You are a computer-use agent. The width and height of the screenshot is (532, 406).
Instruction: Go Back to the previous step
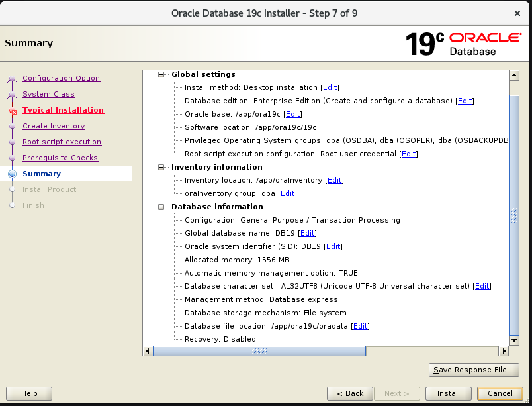(350, 393)
